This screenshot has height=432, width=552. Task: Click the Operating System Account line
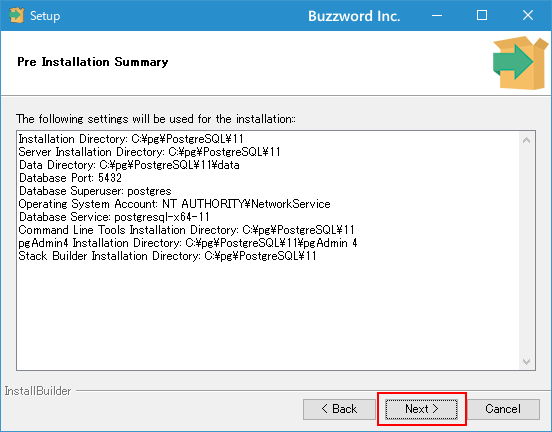tap(175, 204)
